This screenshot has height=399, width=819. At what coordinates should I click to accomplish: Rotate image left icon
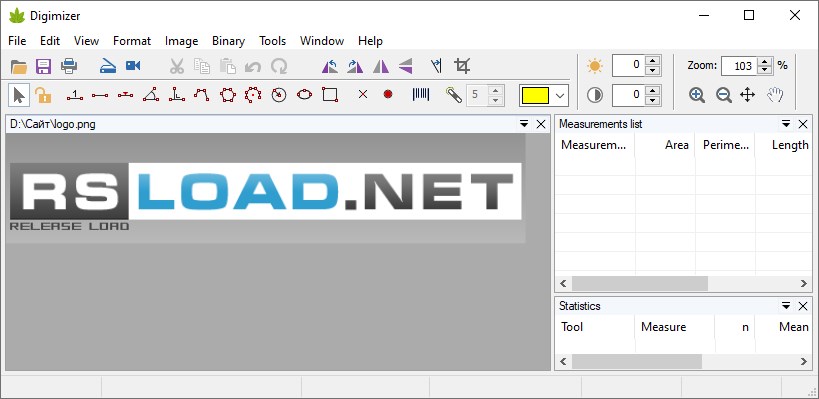330,66
